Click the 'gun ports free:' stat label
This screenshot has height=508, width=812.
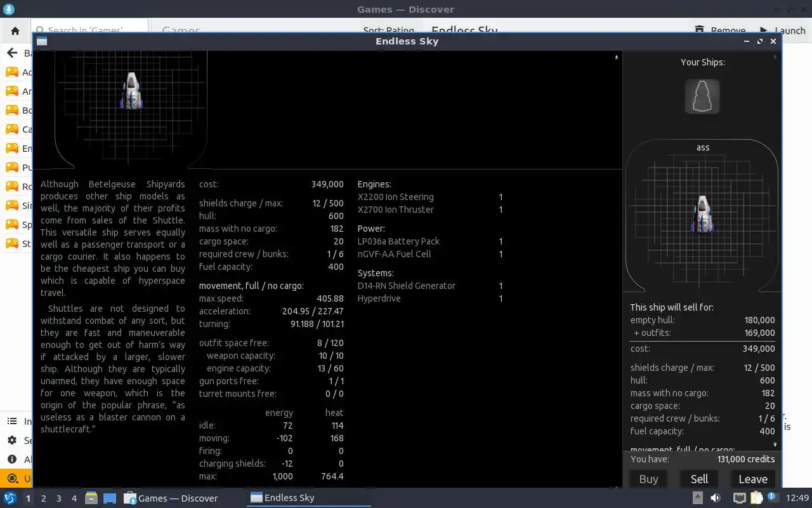tap(228, 381)
